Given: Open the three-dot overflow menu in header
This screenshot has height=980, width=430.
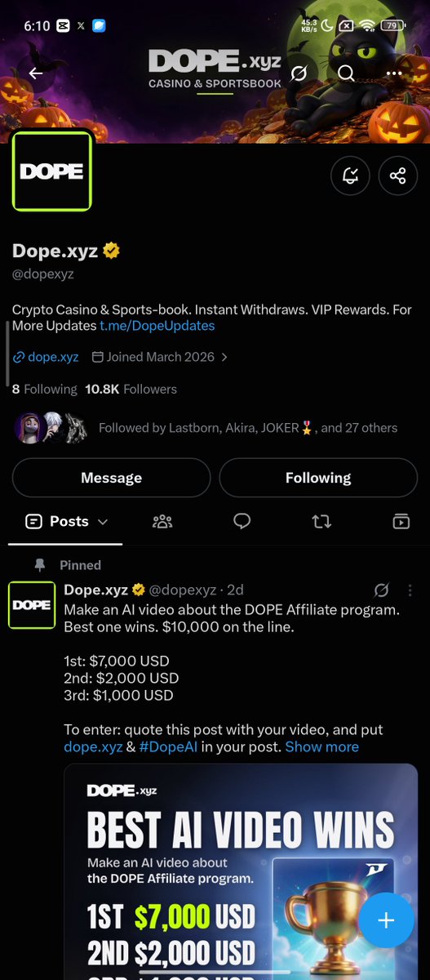Looking at the screenshot, I should pyautogui.click(x=394, y=73).
